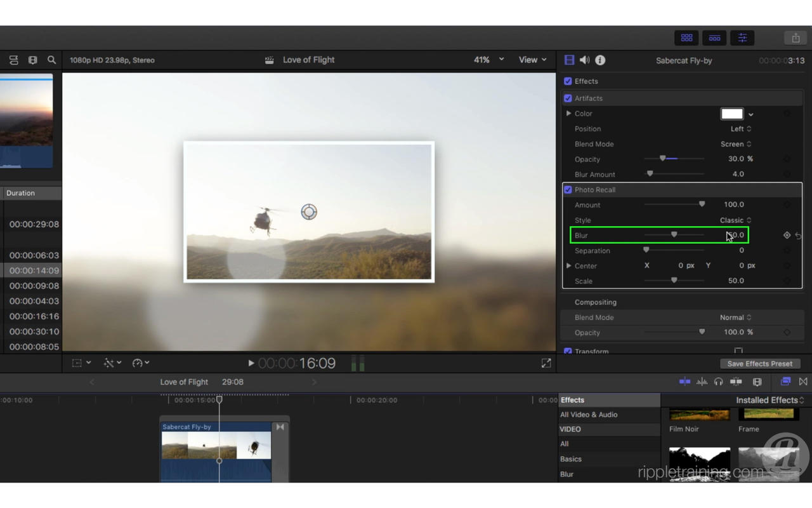
Task: Open retiming speedometer popup menu
Action: coord(140,363)
